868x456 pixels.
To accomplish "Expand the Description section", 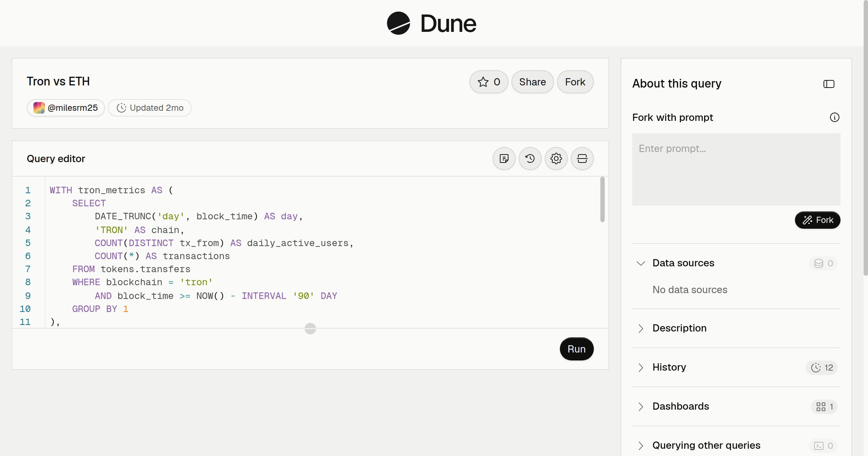I will 641,328.
